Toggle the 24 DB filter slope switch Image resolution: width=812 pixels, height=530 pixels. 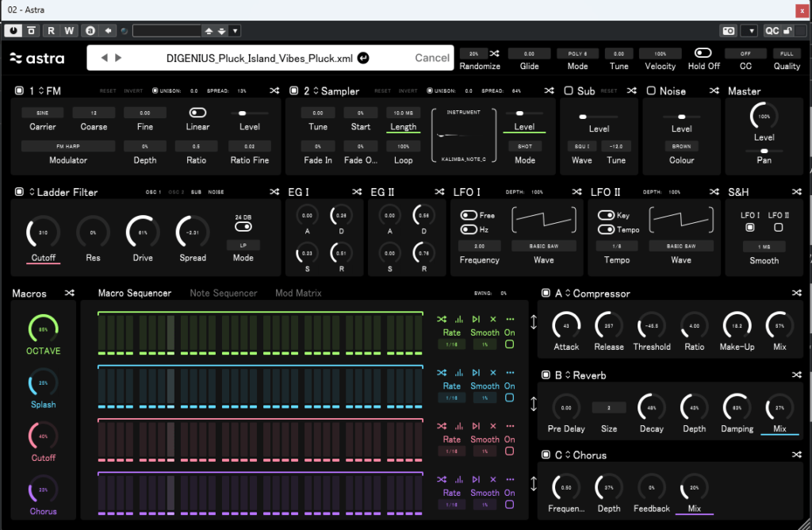click(x=243, y=226)
